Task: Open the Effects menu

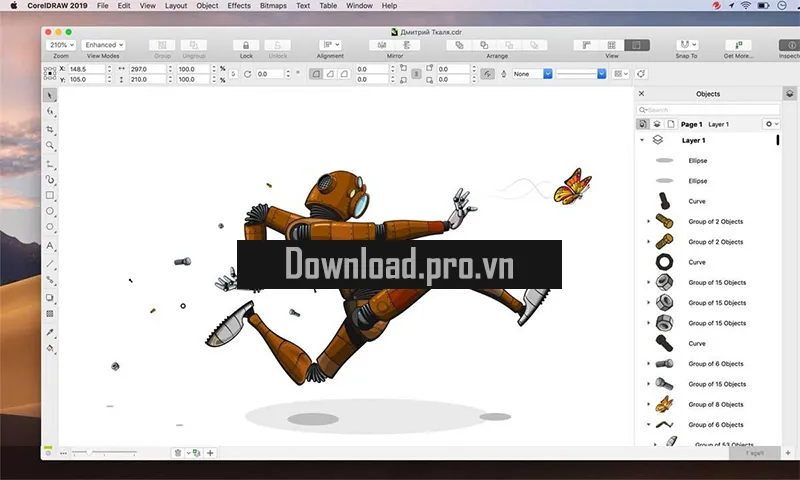Action: (239, 6)
